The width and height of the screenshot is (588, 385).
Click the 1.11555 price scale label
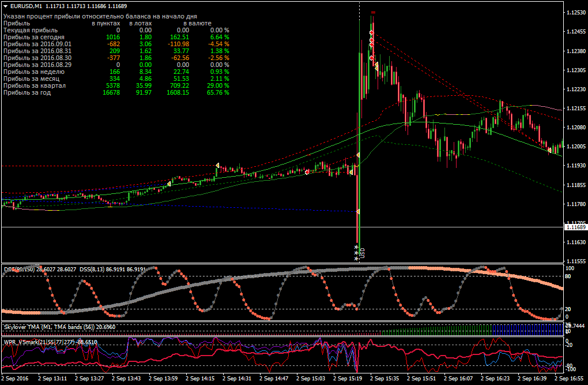click(x=576, y=261)
